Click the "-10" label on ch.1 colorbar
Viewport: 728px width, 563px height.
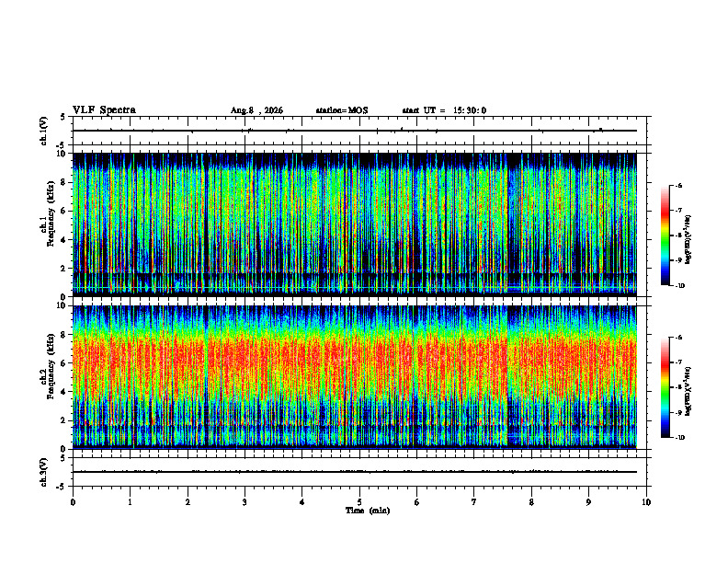click(679, 286)
